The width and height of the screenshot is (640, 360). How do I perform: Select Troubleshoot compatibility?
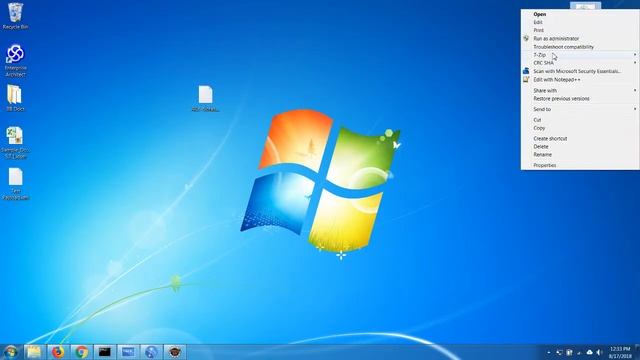click(x=580, y=47)
